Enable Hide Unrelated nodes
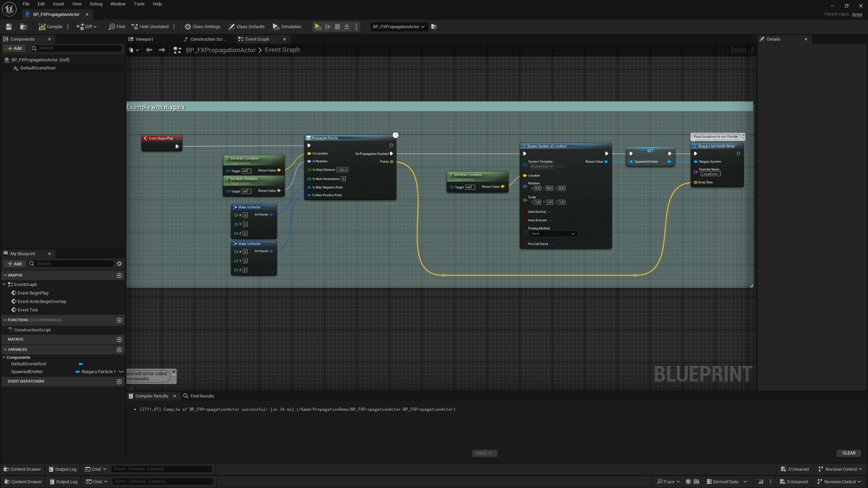 coord(150,27)
